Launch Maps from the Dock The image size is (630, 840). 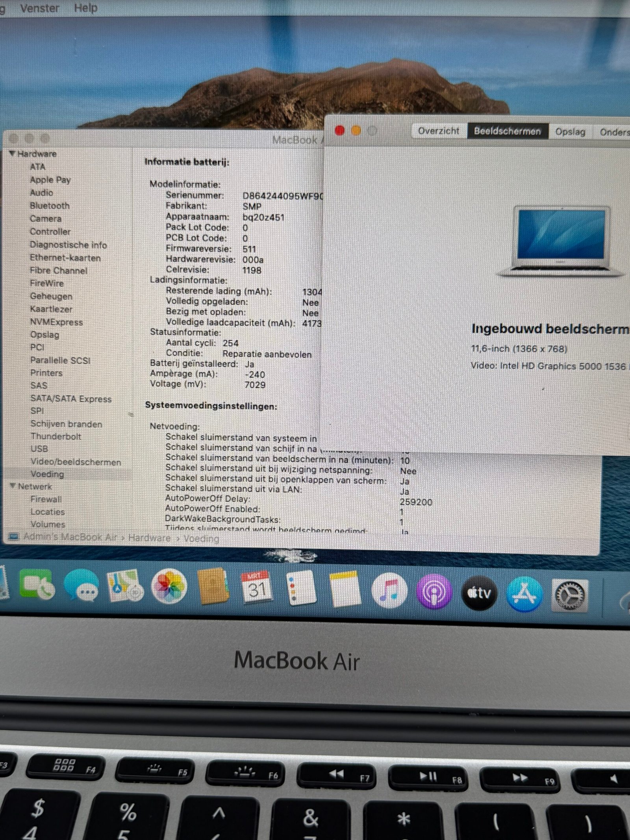[x=125, y=586]
